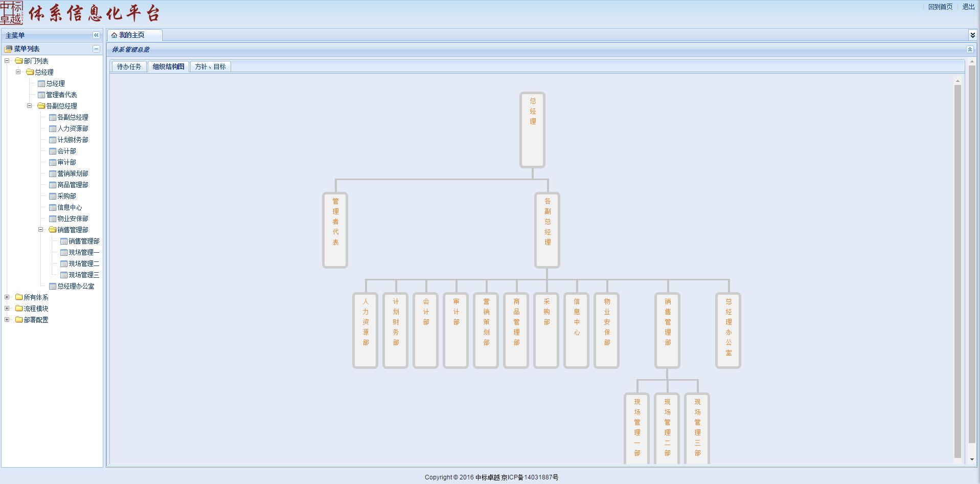Open the tab list dropdown arrow at top right

[972, 35]
